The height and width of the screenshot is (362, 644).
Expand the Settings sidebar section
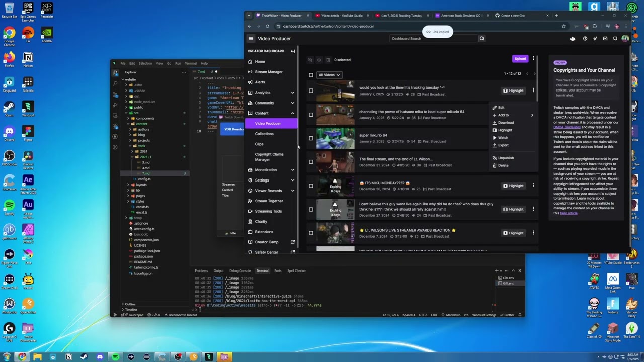pyautogui.click(x=292, y=180)
